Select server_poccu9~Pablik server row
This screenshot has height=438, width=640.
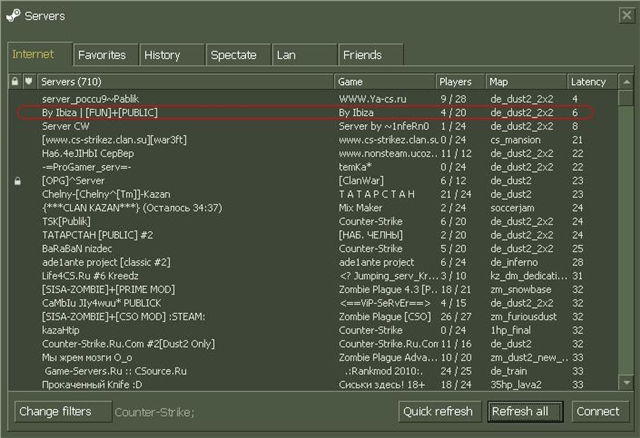[x=312, y=99]
